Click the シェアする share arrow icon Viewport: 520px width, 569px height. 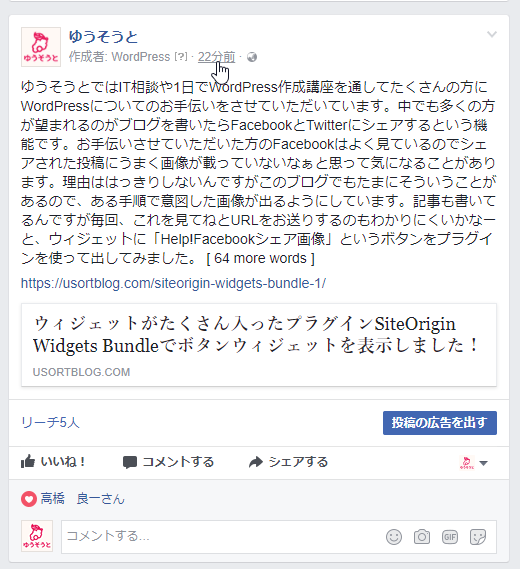coord(256,462)
